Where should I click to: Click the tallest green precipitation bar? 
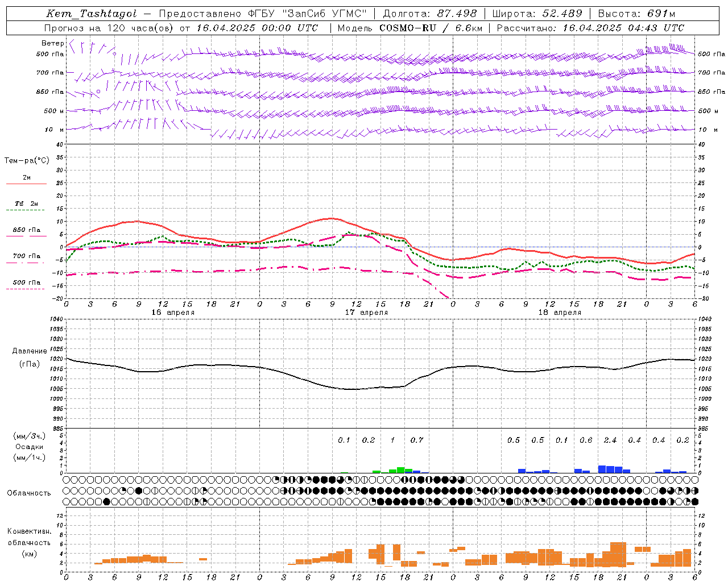tap(400, 470)
